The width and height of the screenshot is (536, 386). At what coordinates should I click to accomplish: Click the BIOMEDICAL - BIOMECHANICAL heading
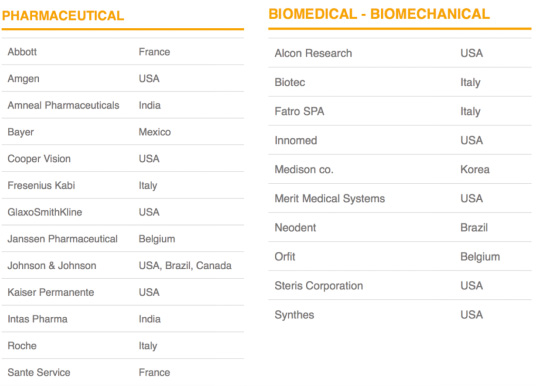pos(379,14)
